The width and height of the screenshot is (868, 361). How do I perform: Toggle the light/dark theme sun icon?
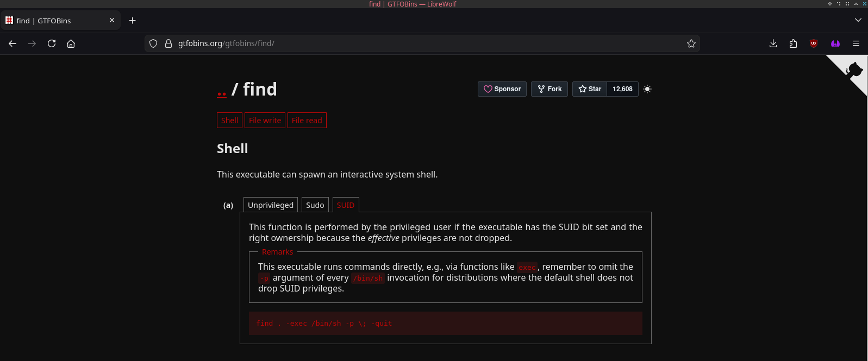coord(647,89)
